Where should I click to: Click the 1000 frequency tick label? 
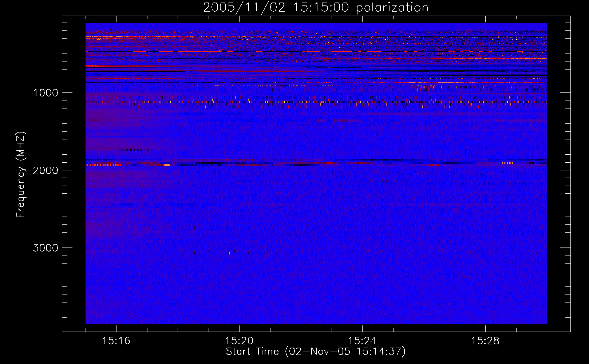pos(46,93)
